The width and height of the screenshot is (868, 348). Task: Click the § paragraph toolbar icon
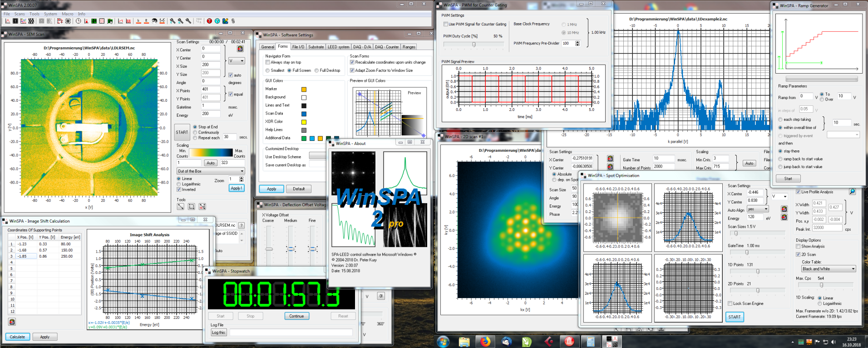click(233, 21)
